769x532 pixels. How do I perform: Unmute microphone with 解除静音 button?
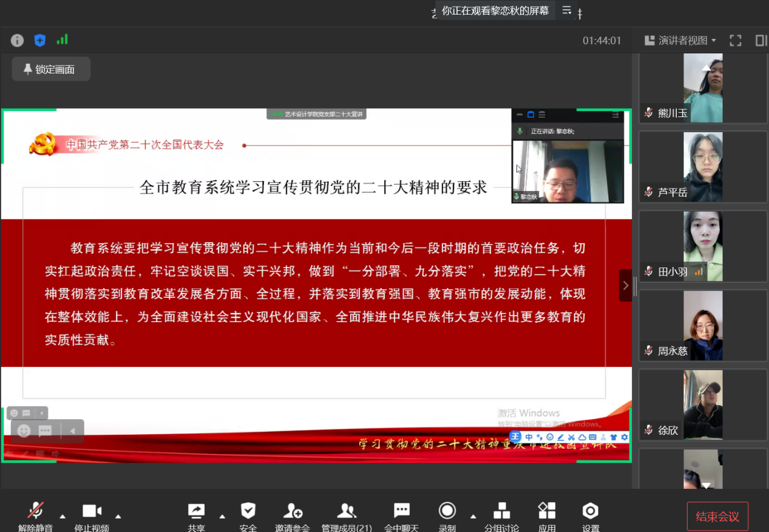point(35,517)
